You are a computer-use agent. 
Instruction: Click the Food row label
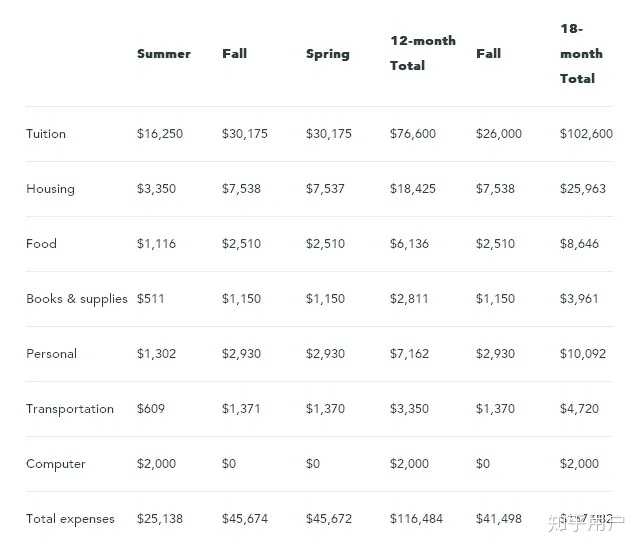(x=41, y=244)
